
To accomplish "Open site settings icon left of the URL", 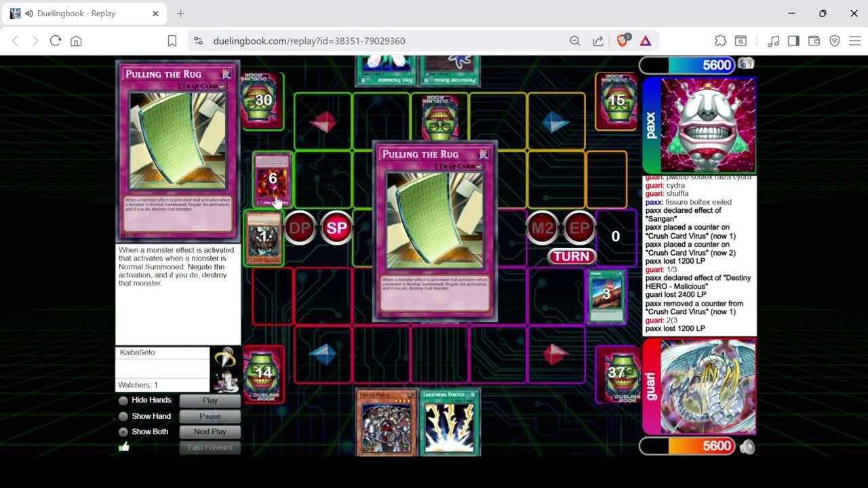I will tap(198, 41).
